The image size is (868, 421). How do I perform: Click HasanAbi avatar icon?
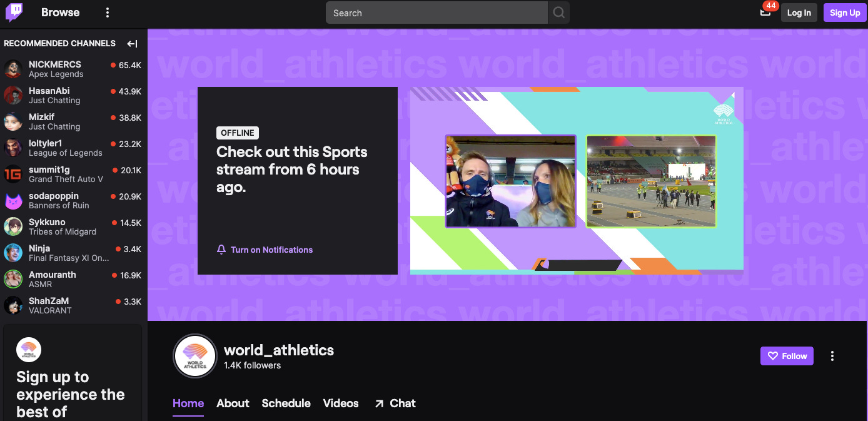click(13, 95)
